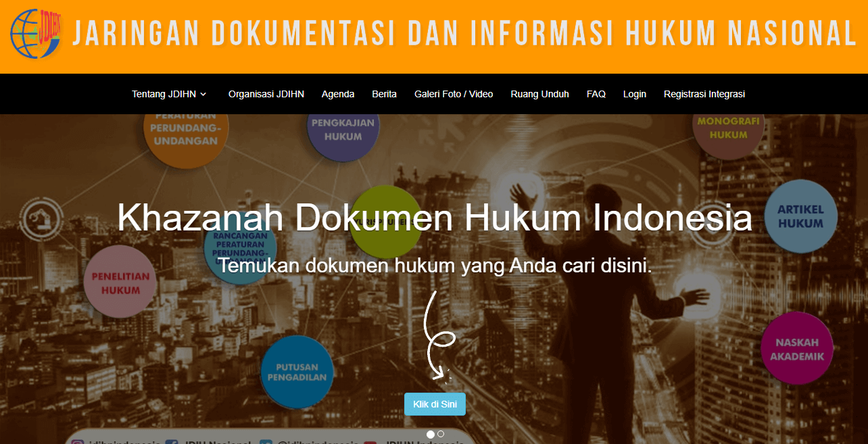The image size is (868, 444).
Task: Navigate to Ruang Unduh
Action: 539,94
